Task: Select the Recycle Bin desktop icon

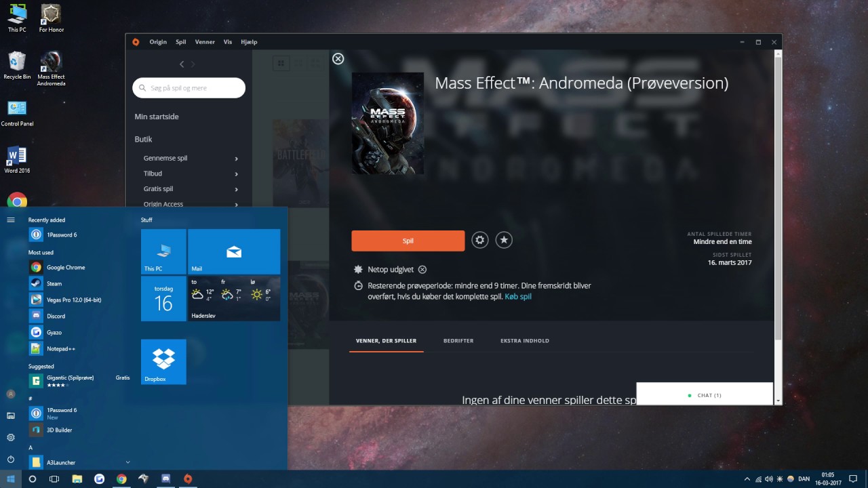Action: click(17, 66)
